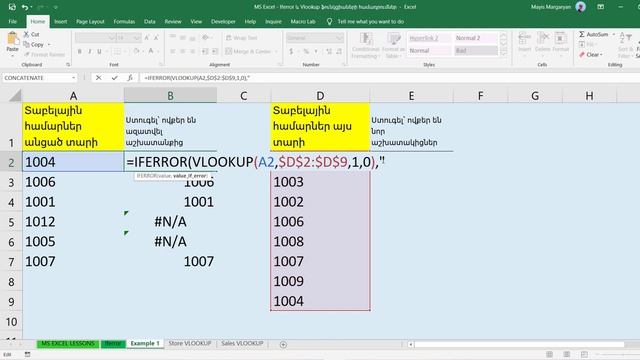Expand the Styles gallery More arrow
The height and width of the screenshot is (360, 640).
[503, 53]
